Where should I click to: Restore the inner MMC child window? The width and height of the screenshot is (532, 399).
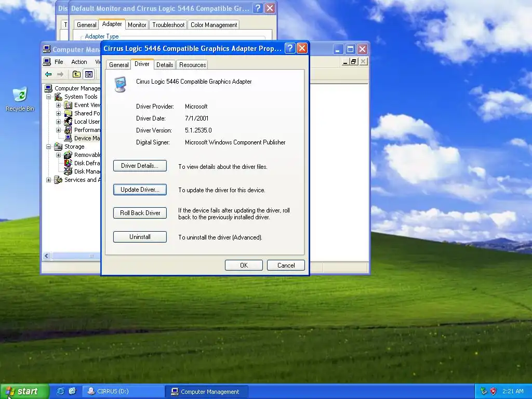click(x=354, y=62)
